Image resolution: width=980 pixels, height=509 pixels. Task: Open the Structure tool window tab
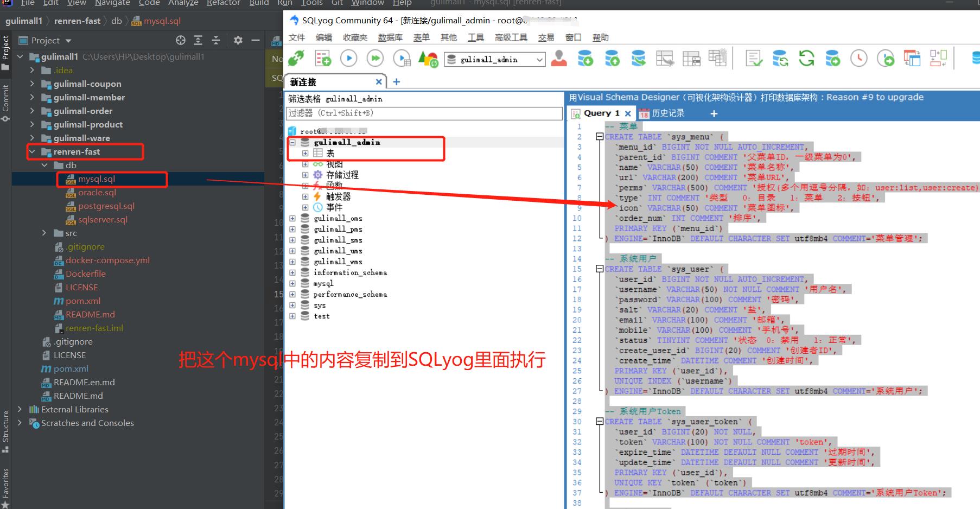[5, 431]
